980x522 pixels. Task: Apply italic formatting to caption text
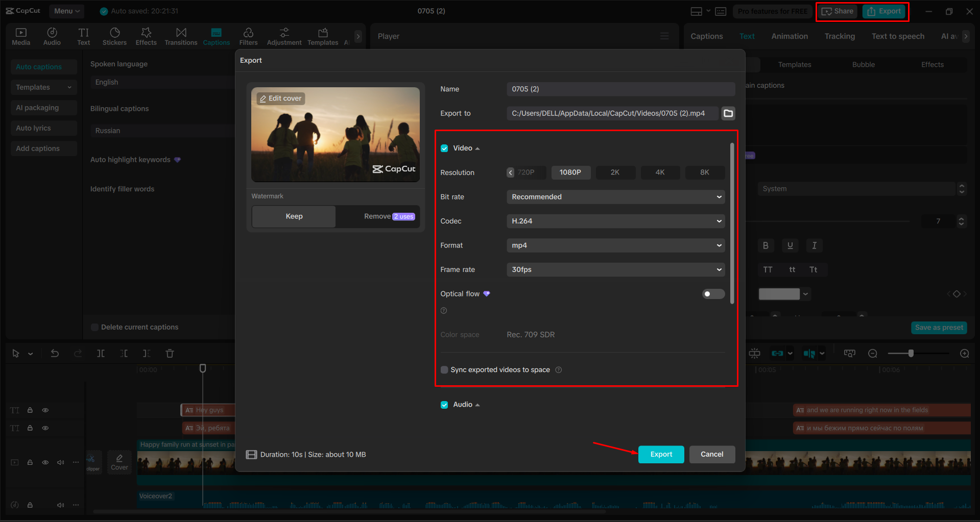point(814,245)
